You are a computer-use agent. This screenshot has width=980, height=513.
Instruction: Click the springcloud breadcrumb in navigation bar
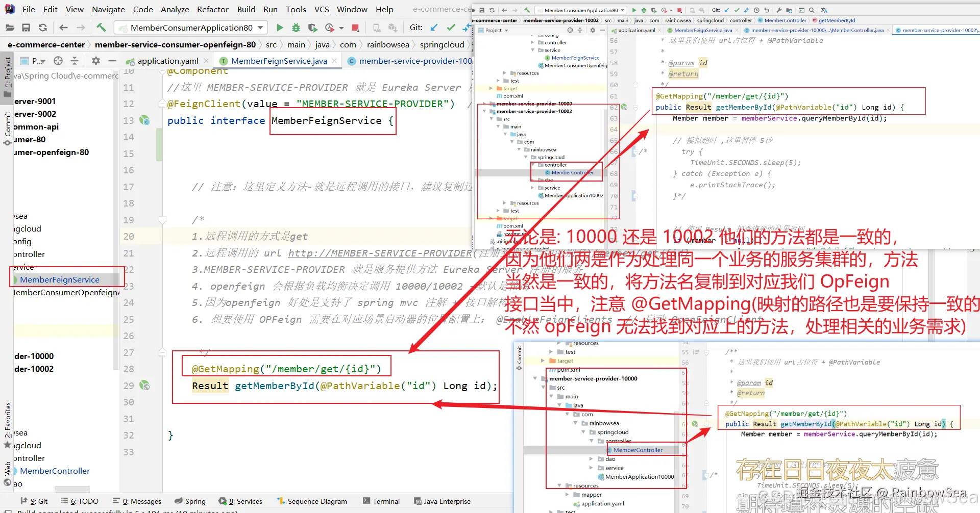(442, 44)
